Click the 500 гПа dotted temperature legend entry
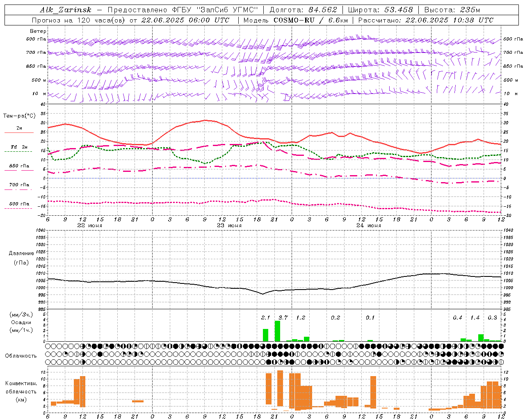Viewport: 525px width, 420px height. point(19,204)
